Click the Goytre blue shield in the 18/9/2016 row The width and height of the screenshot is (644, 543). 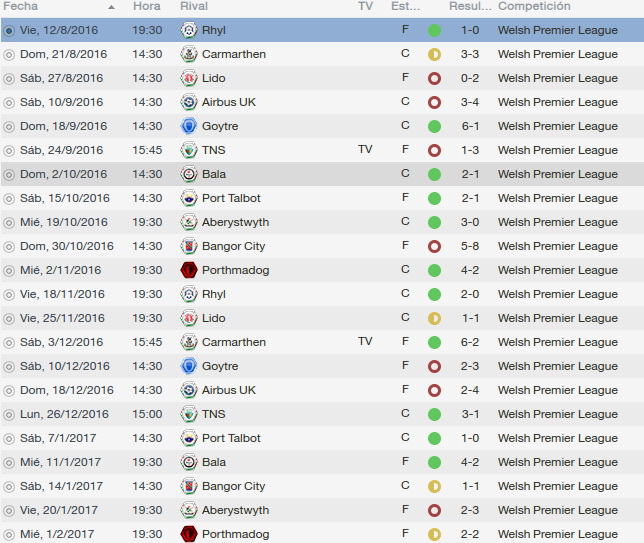(189, 126)
